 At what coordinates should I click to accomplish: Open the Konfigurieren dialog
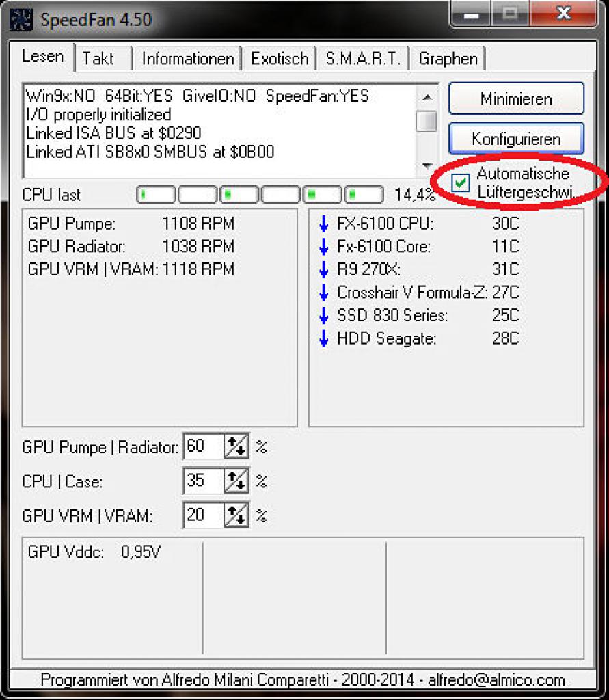click(516, 139)
